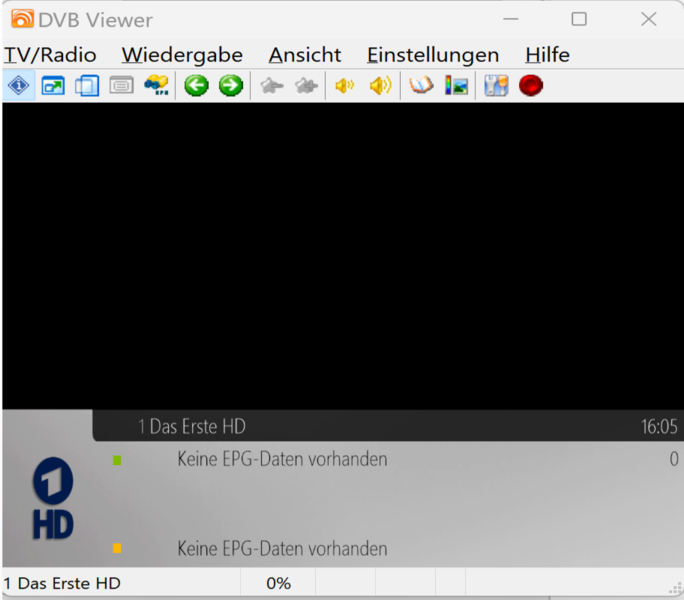The height and width of the screenshot is (600, 684).
Task: Click the OSD clock 16:05
Action: (x=659, y=427)
